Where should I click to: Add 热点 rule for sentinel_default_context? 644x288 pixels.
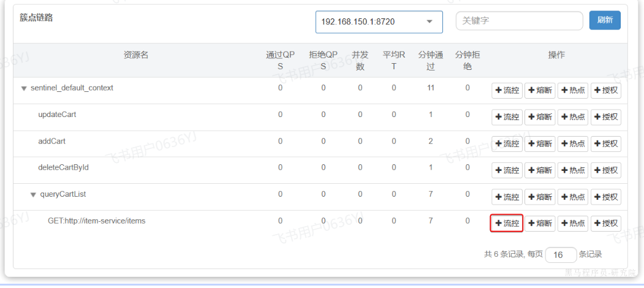coord(572,91)
